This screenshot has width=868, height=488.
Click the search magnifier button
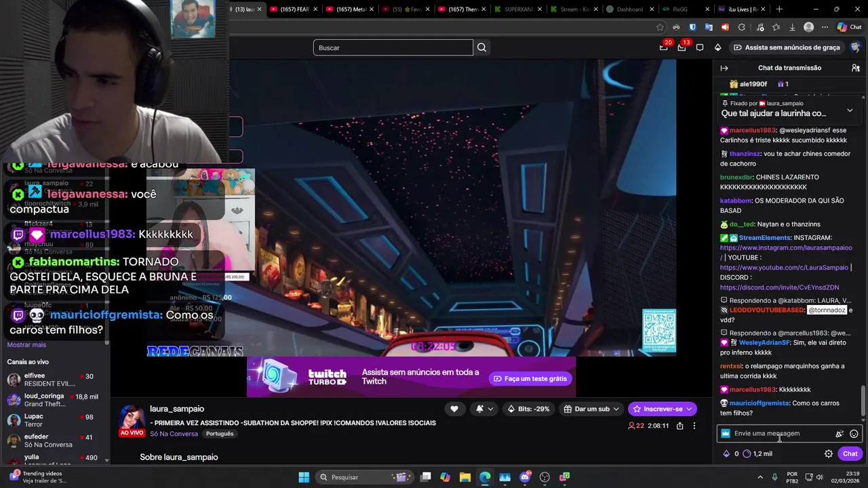[482, 47]
